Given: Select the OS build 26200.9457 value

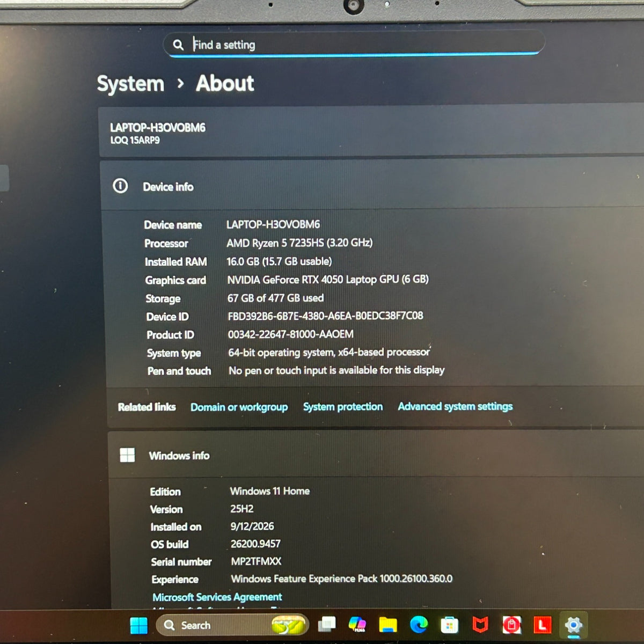Looking at the screenshot, I should tap(255, 544).
